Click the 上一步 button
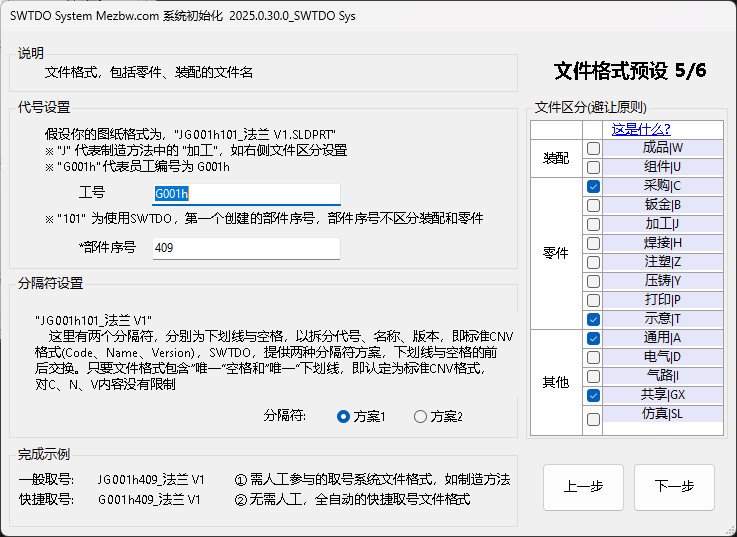This screenshot has width=737, height=537. pos(583,487)
